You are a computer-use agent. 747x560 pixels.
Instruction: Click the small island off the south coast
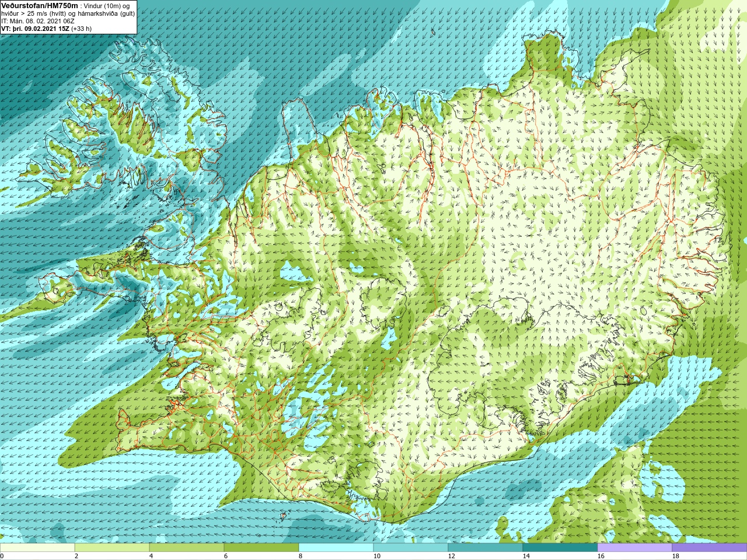tap(284, 516)
